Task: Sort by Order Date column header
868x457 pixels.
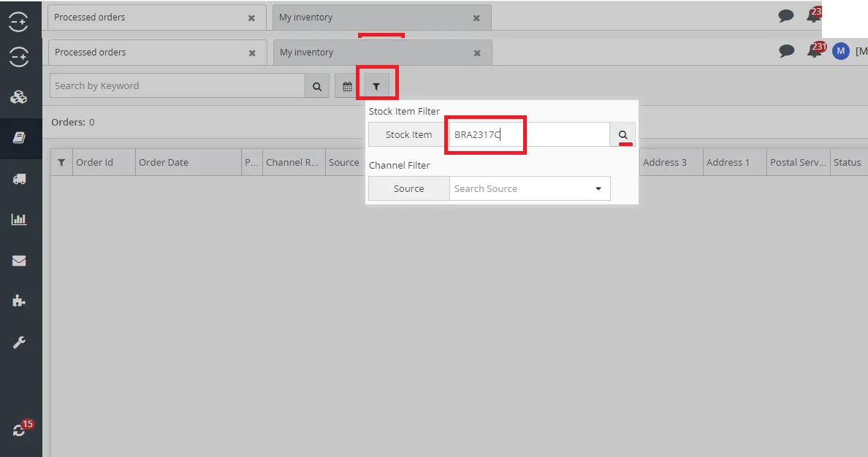Action: point(189,162)
